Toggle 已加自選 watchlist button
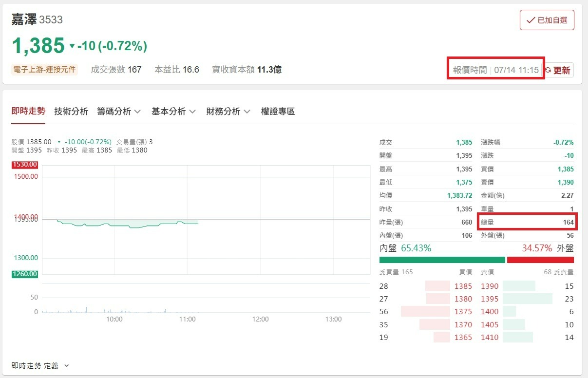The height and width of the screenshot is (378, 588). click(x=547, y=20)
